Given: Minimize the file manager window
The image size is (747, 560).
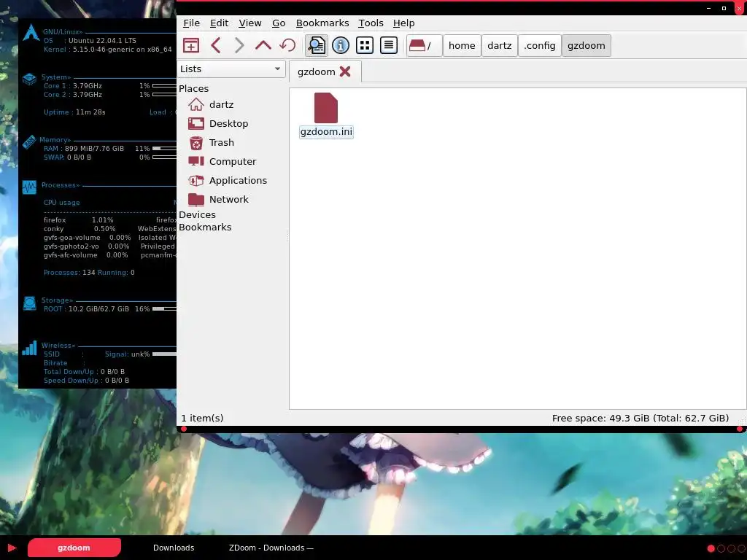Looking at the screenshot, I should point(709,8).
